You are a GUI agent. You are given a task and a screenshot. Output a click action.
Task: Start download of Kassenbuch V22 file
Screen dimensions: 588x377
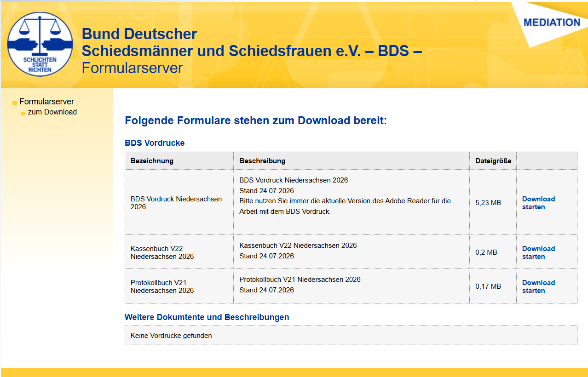pos(538,252)
